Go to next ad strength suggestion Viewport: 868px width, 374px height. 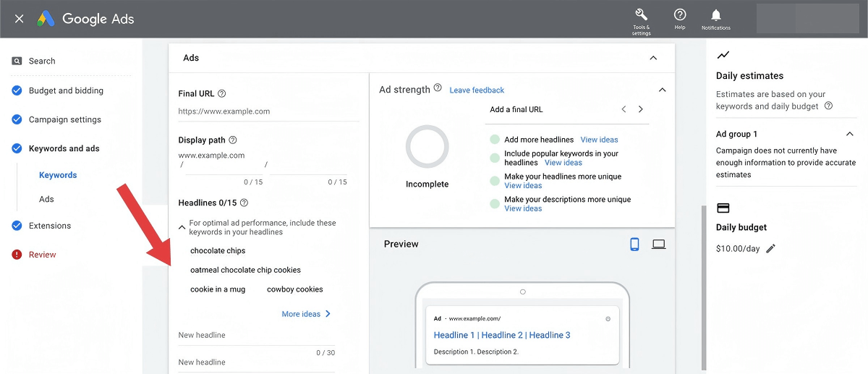pos(640,109)
